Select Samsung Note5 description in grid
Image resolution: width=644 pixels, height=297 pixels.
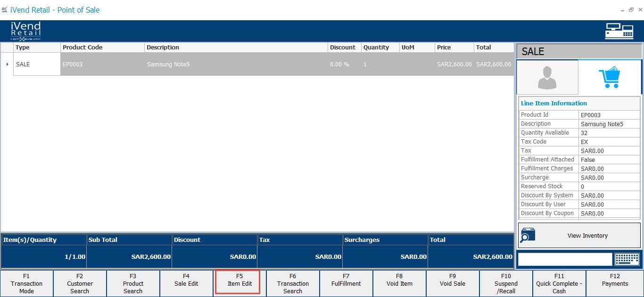point(236,64)
